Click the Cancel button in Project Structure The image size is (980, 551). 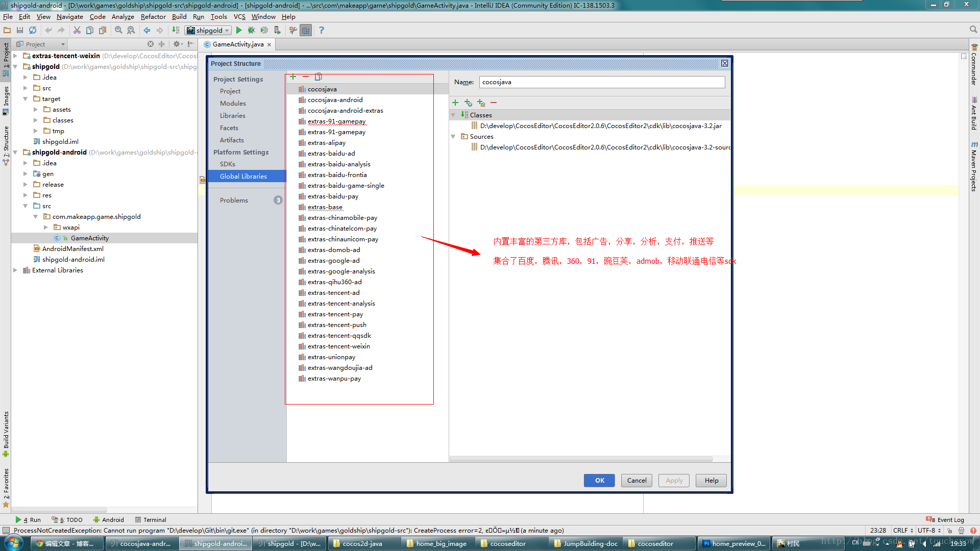pos(636,481)
